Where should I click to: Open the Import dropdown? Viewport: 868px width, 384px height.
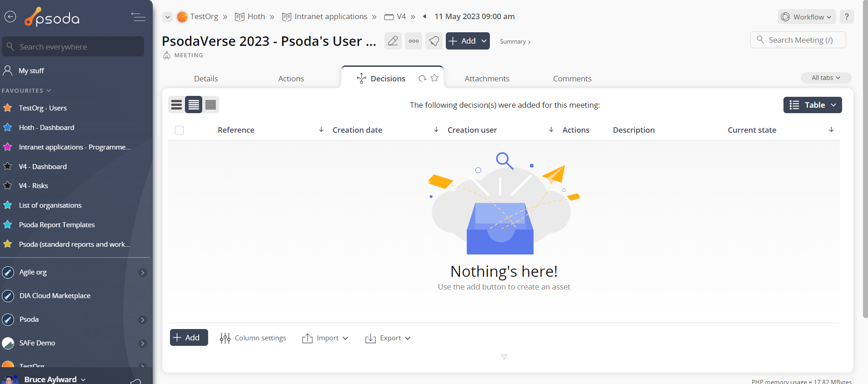tap(325, 338)
